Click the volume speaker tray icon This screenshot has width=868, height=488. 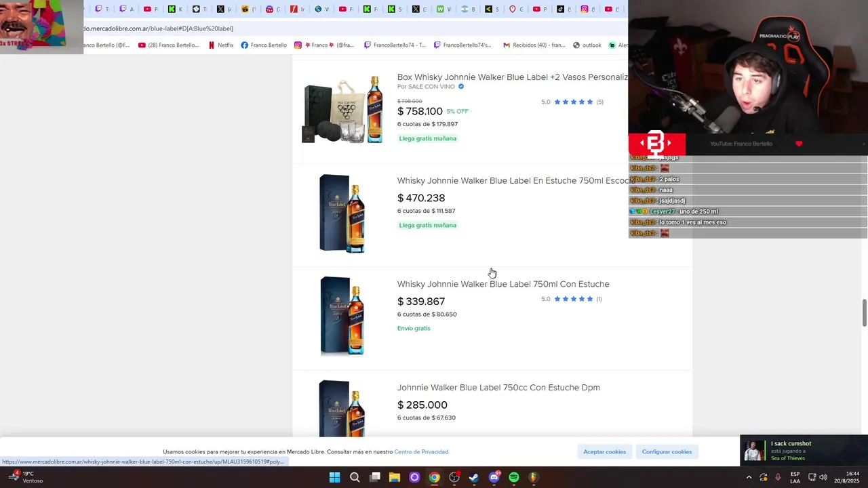coord(823,477)
